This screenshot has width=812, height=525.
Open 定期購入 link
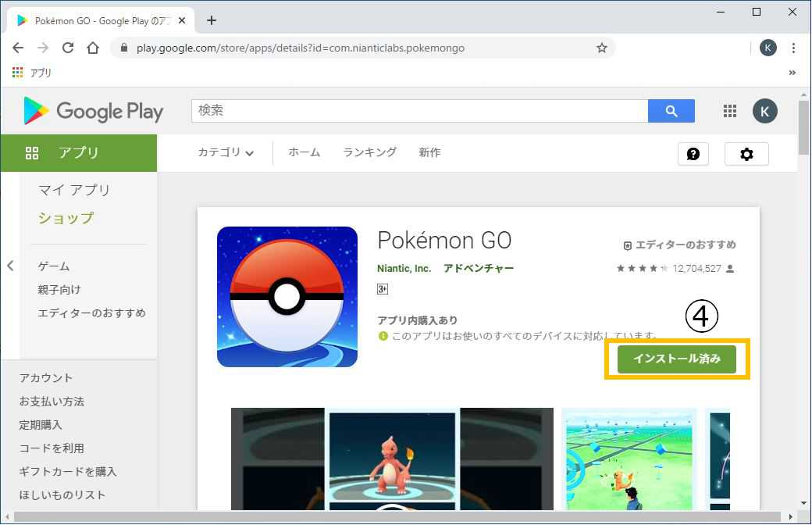pyautogui.click(x=41, y=425)
